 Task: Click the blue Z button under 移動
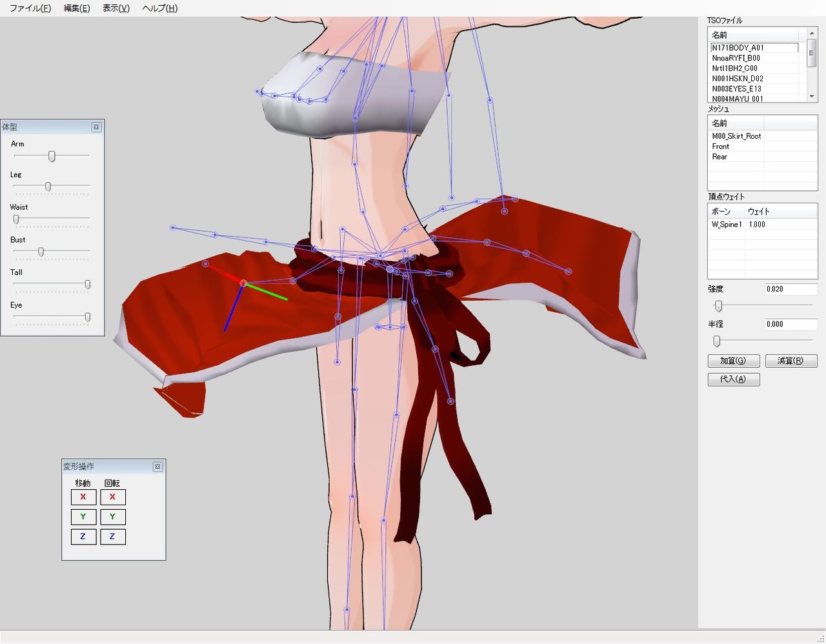tap(83, 537)
